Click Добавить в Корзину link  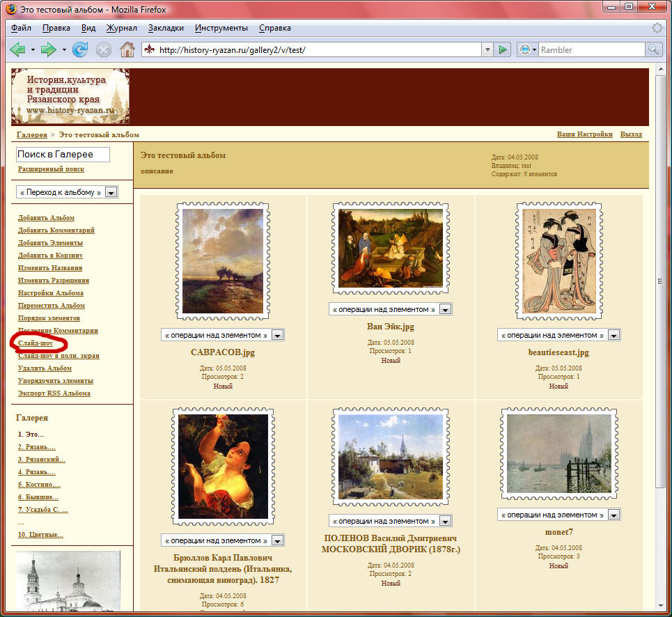[x=50, y=255]
